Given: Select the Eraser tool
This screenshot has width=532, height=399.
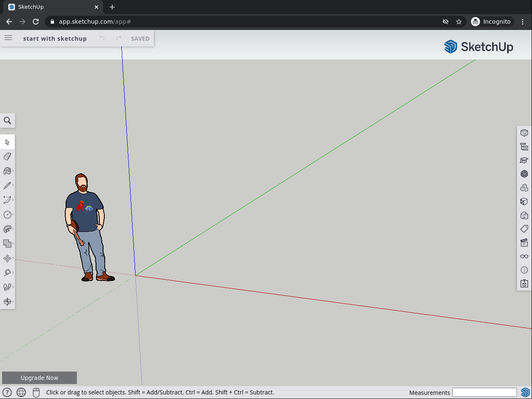Looking at the screenshot, I should [7, 157].
